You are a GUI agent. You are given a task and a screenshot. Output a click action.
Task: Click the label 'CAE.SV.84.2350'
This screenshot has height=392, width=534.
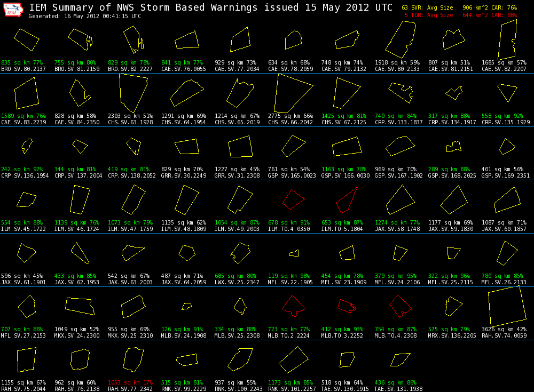(x=77, y=123)
